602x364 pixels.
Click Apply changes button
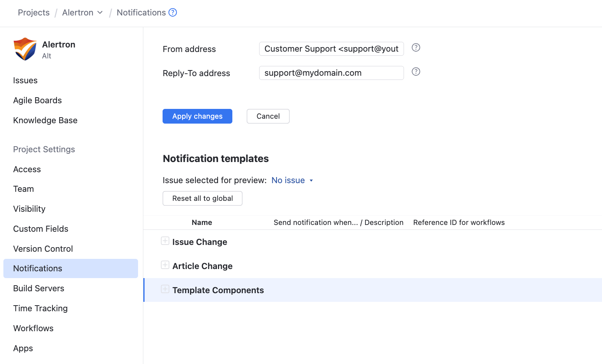pyautogui.click(x=197, y=116)
